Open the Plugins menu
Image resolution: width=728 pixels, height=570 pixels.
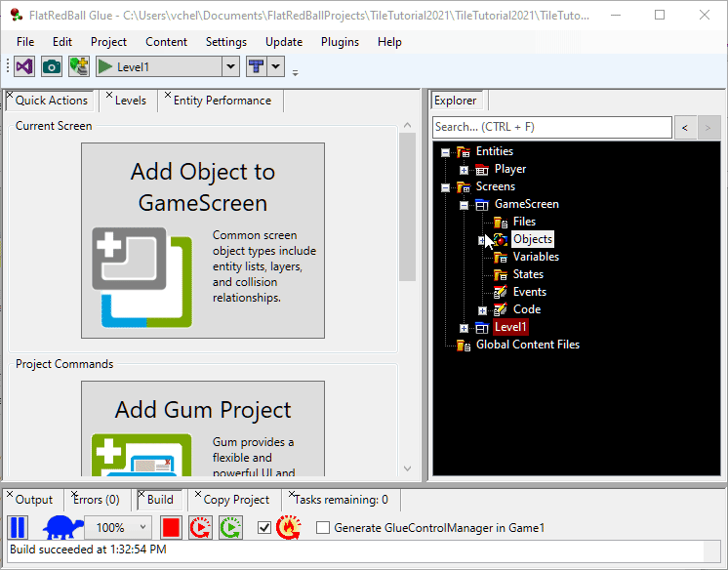point(340,42)
